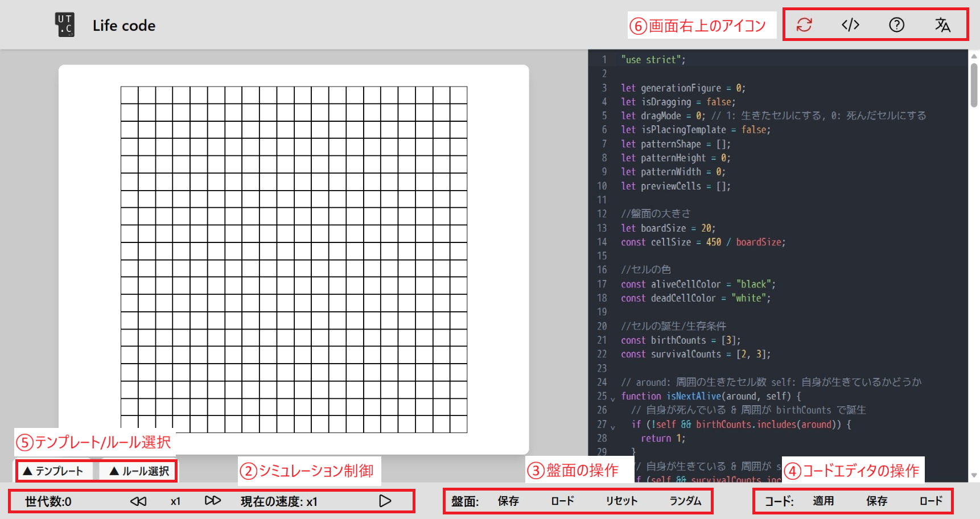Reset the board using リセット
This screenshot has height=519, width=980.
click(x=620, y=501)
